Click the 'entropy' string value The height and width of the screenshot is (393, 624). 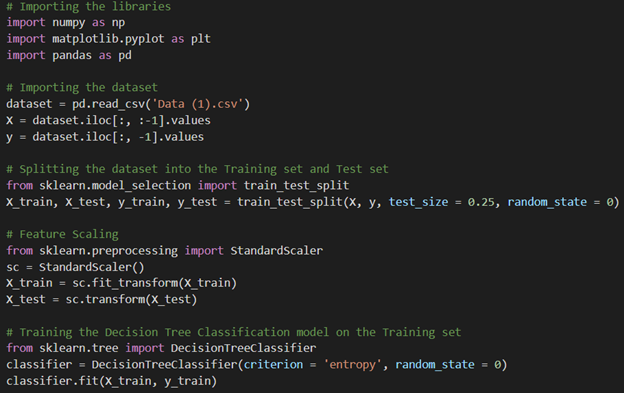(352, 365)
